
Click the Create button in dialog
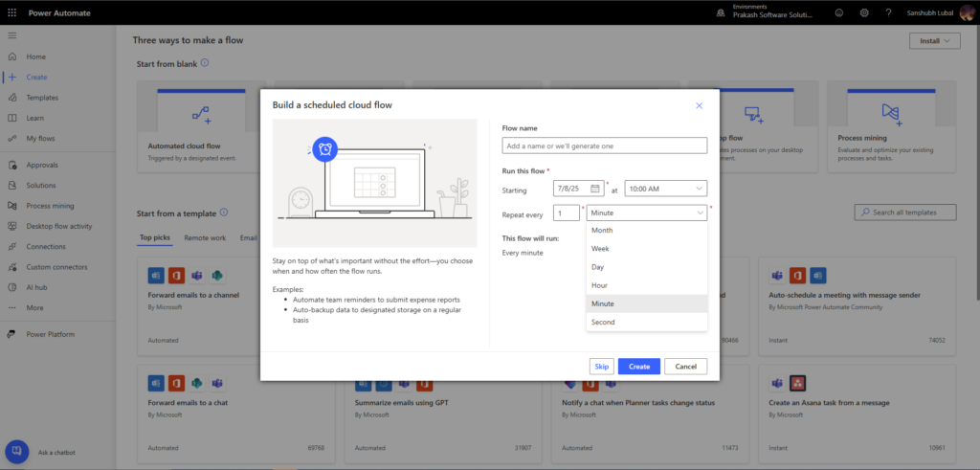[x=638, y=367]
